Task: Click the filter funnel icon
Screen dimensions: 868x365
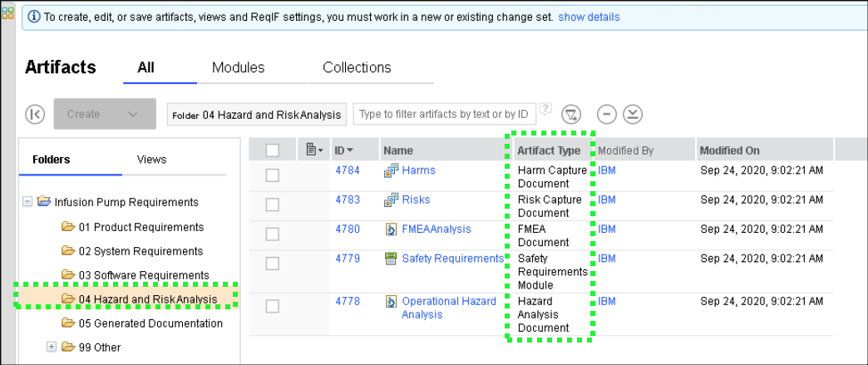Action: tap(571, 115)
